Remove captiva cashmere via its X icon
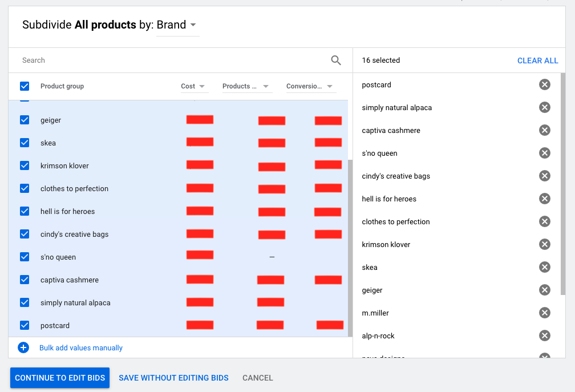Viewport: 575px width, 392px height. [x=545, y=130]
